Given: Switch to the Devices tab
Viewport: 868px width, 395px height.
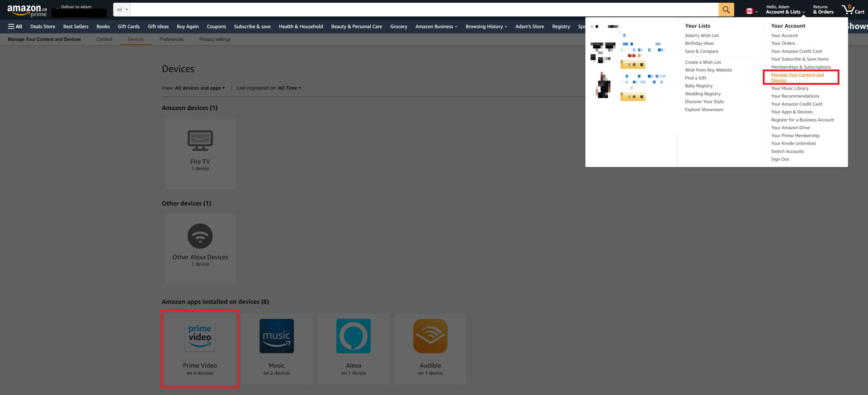Looking at the screenshot, I should click(x=136, y=39).
